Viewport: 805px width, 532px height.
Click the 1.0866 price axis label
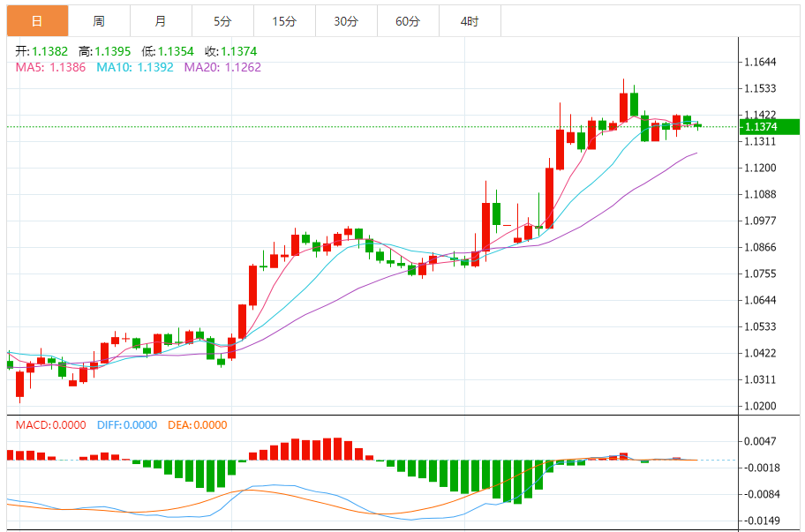(x=760, y=247)
